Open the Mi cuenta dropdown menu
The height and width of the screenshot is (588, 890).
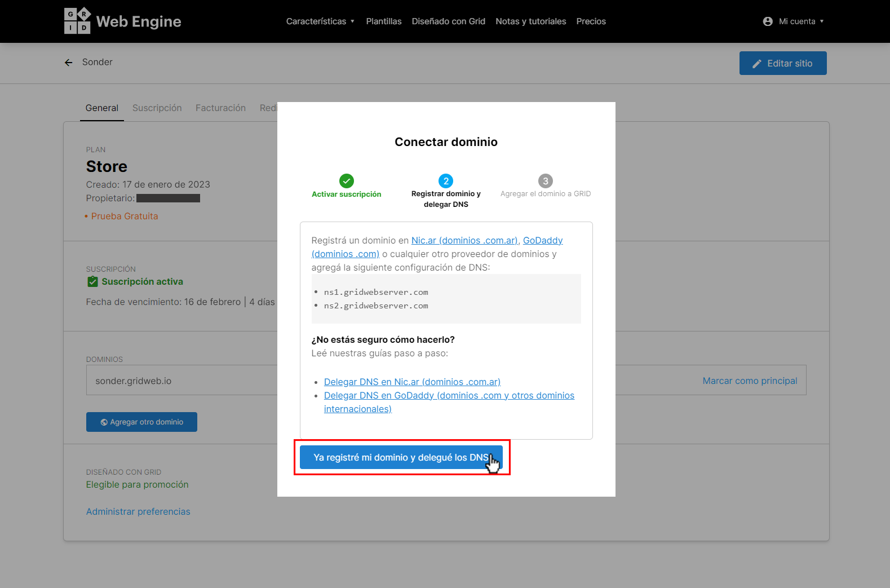click(794, 21)
